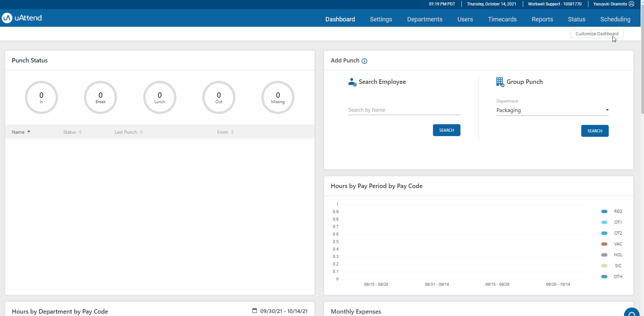
Task: Click the calendar icon beside 09/30/21 date range
Action: 254,311
